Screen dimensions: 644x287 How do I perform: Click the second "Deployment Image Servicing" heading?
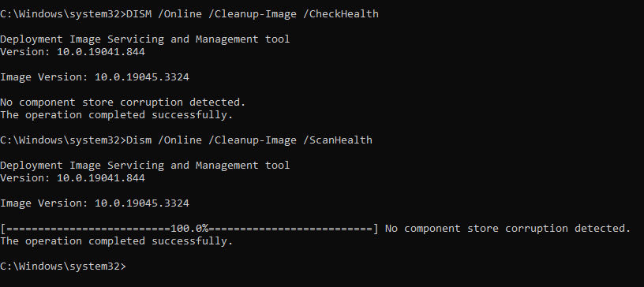[145, 165]
